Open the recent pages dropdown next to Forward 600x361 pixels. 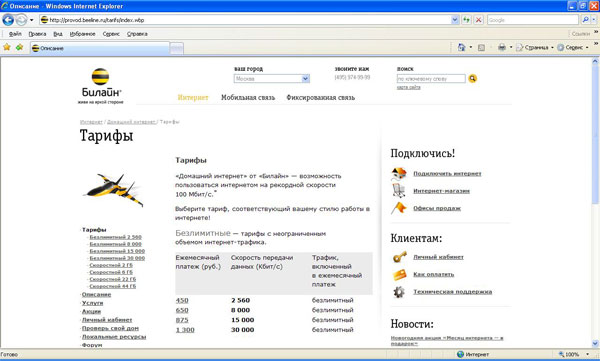click(32, 20)
